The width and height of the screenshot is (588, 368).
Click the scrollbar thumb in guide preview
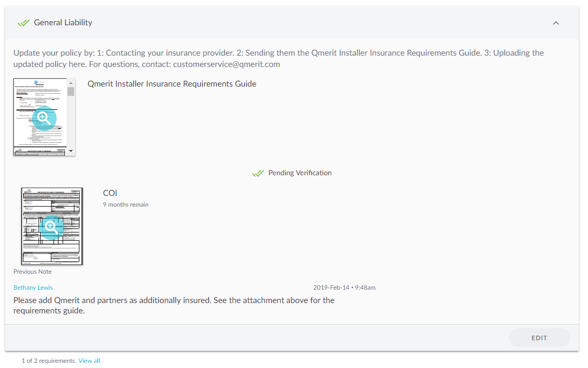[71, 92]
